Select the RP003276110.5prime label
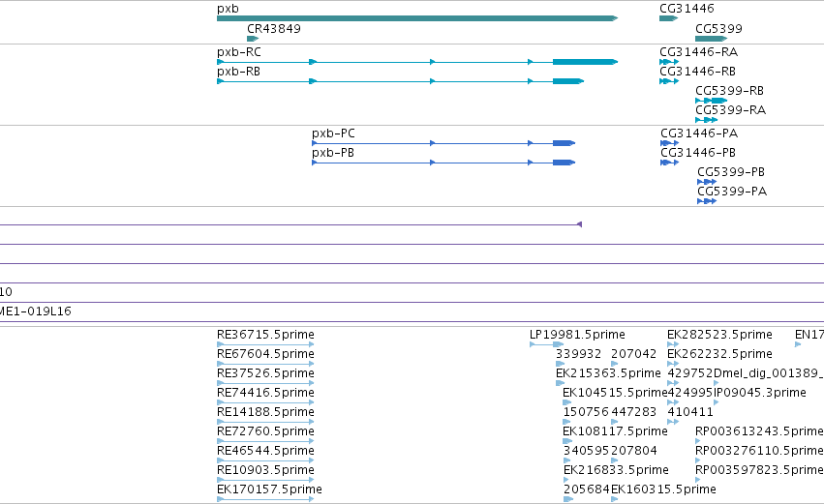The height and width of the screenshot is (504, 824). pyautogui.click(x=759, y=452)
